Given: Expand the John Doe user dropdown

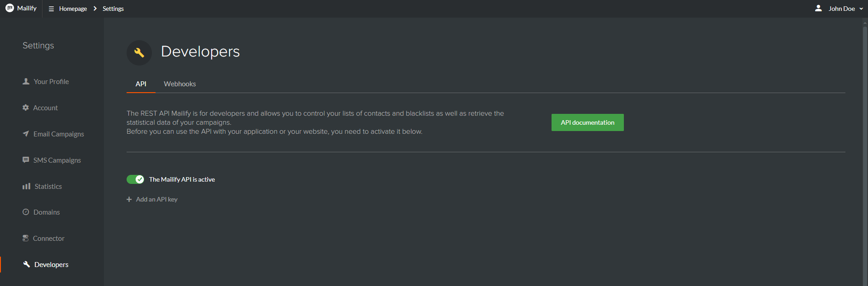Looking at the screenshot, I should pos(861,9).
